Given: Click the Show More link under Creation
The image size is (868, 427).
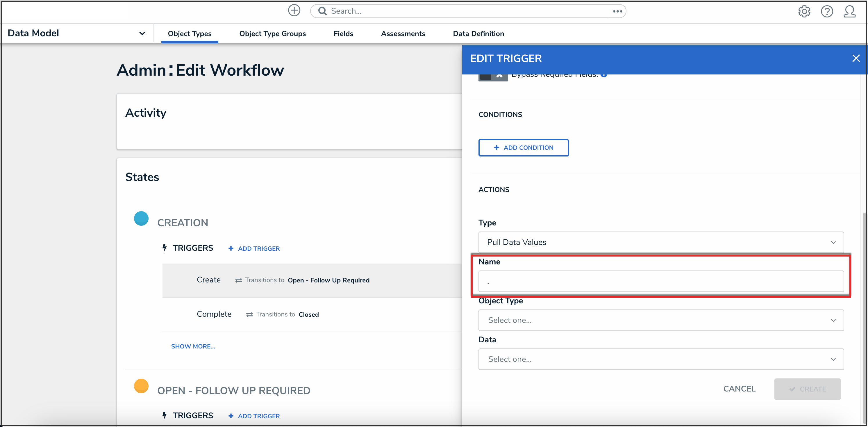Looking at the screenshot, I should [x=193, y=346].
